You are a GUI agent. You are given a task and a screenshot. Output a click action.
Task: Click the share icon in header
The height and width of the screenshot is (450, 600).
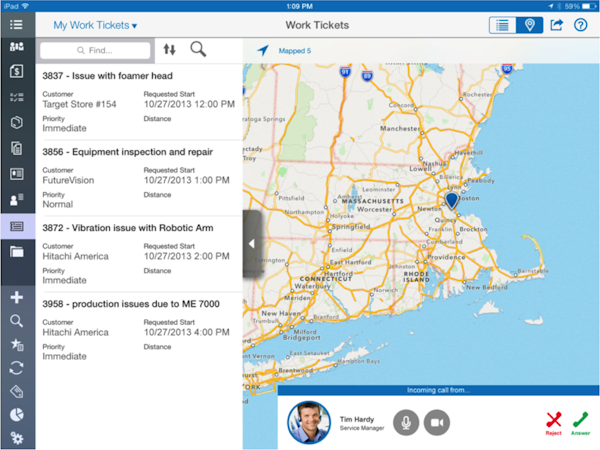tap(557, 24)
